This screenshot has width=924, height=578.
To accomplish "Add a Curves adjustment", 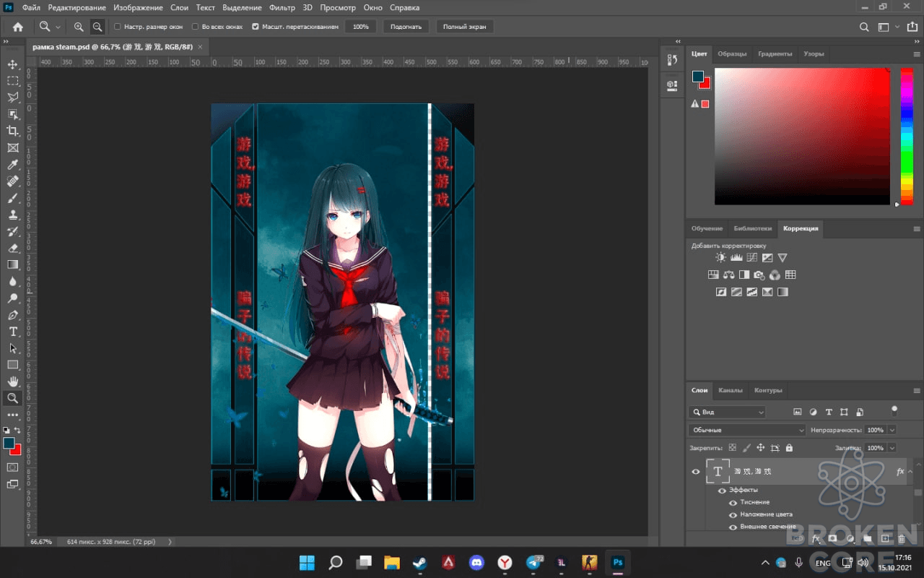I will coord(751,257).
